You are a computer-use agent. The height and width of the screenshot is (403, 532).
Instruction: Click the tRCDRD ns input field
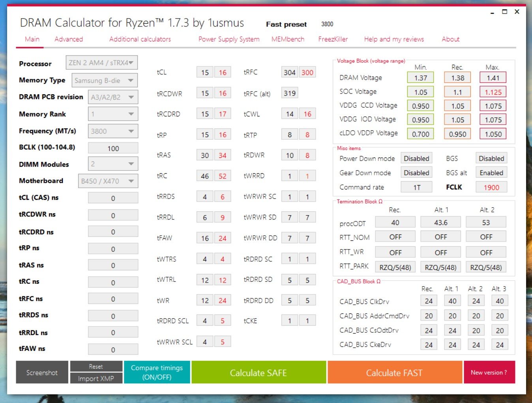[x=113, y=232]
